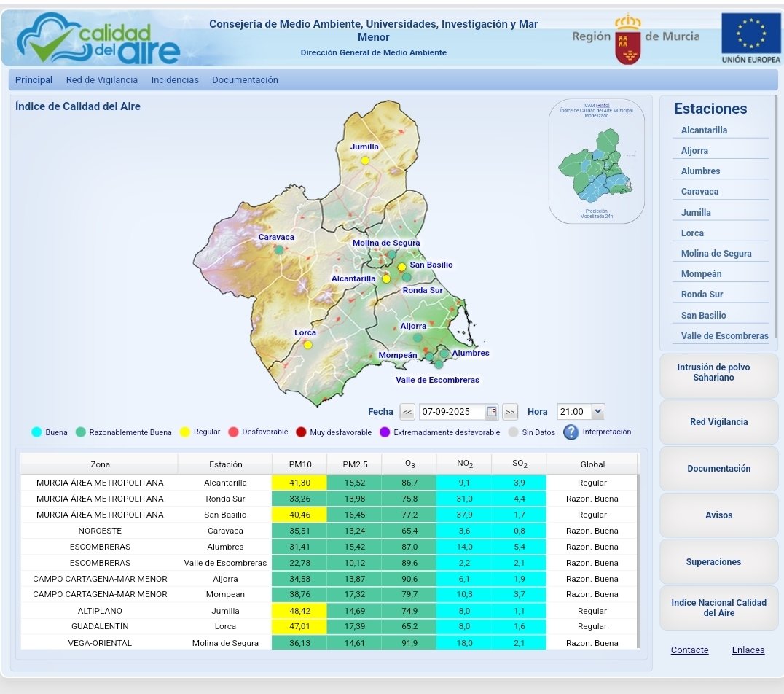The width and height of the screenshot is (784, 694).
Task: Open the Hora 21:00 dropdown
Action: click(x=580, y=412)
